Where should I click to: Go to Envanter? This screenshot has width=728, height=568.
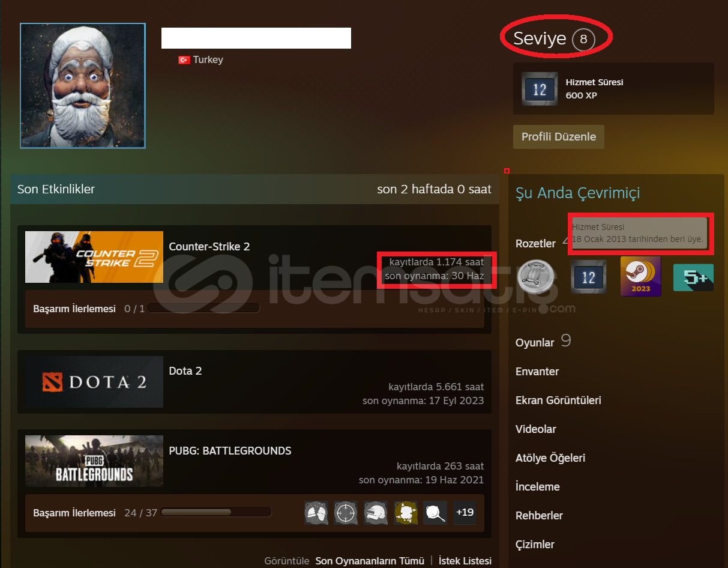pyautogui.click(x=537, y=372)
